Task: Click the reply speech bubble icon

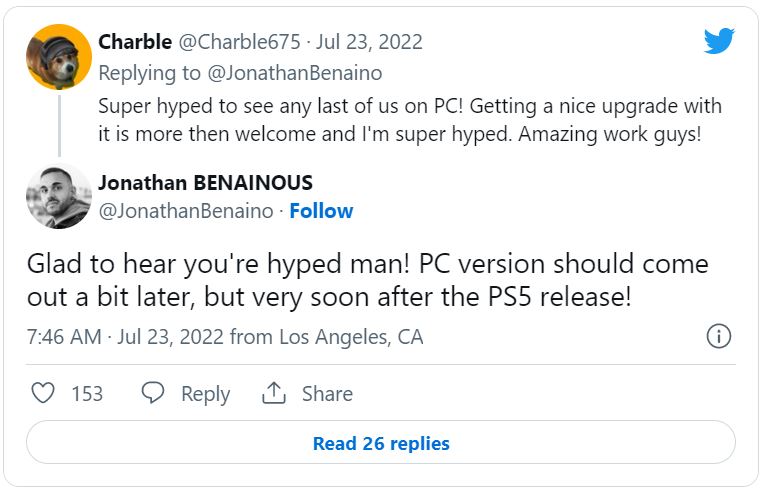Action: click(x=153, y=392)
